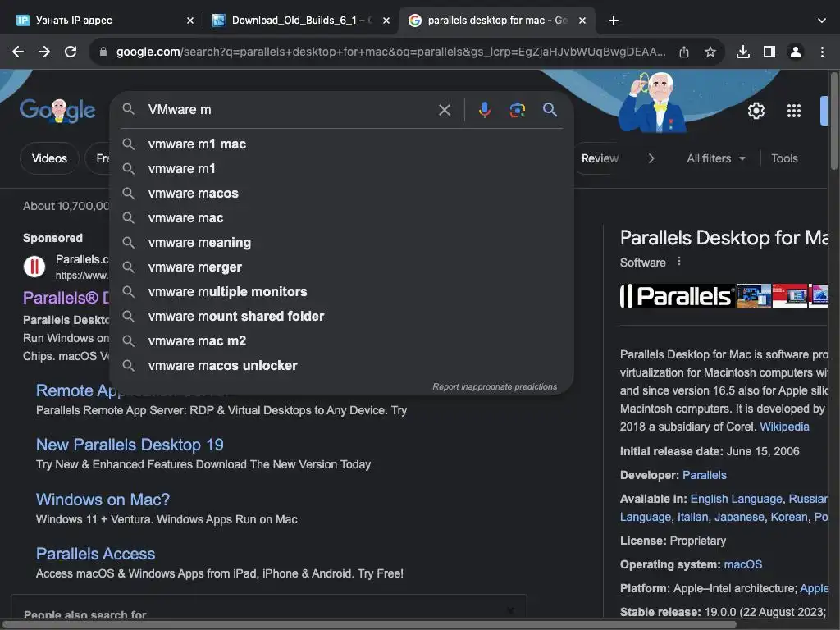Open English Language link
The height and width of the screenshot is (630, 840).
point(736,500)
